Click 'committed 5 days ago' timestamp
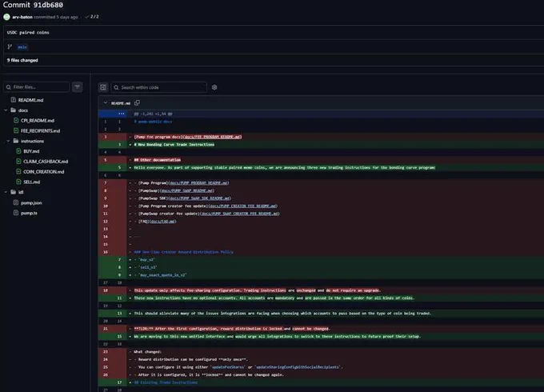This screenshot has height=392, width=544. pos(56,17)
